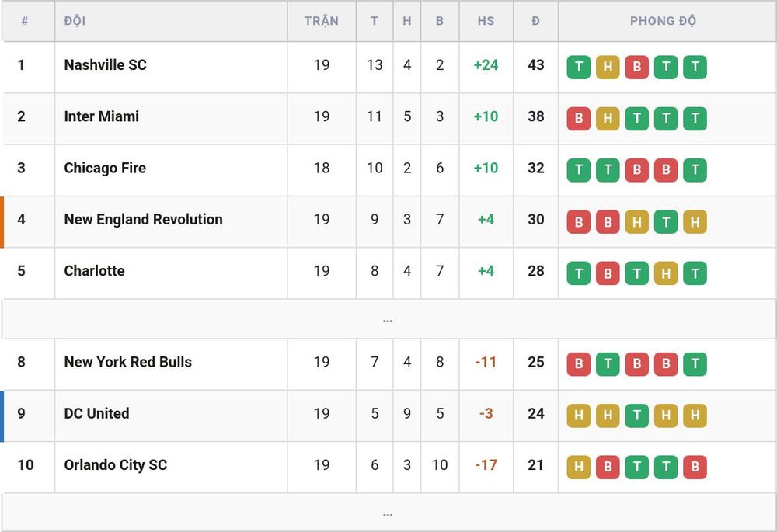777x532 pixels.
Task: Click DC United's green T form badge
Action: coord(637,416)
